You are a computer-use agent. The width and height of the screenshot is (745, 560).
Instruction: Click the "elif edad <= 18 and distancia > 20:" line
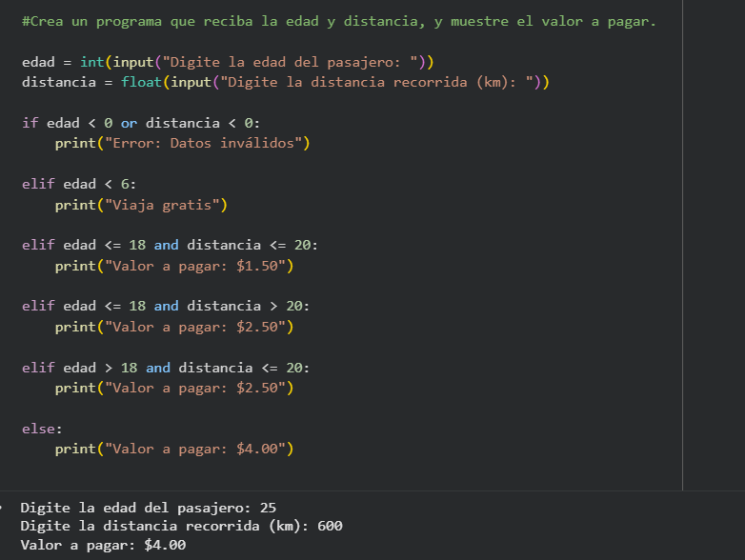(165, 306)
